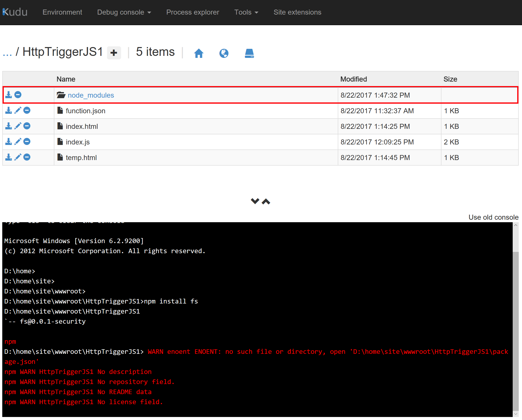Viewport: 522px width, 420px height.
Task: Open the node_modules folder
Action: pos(91,95)
